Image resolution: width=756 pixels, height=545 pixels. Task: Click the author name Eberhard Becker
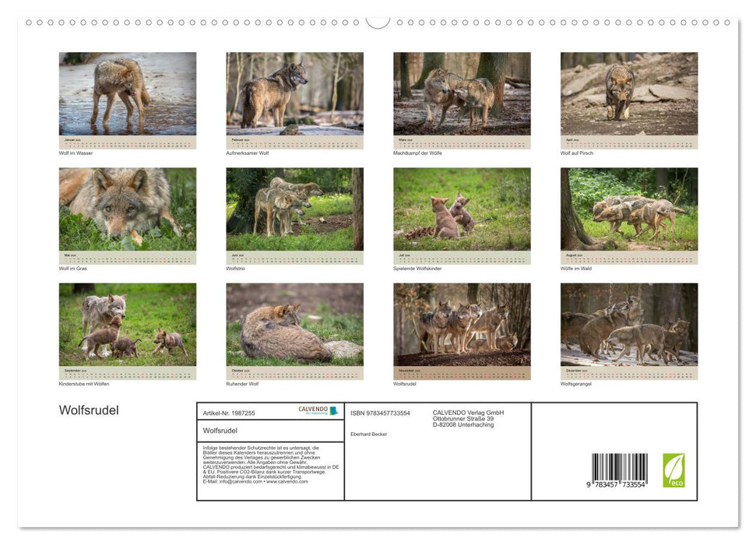click(x=367, y=435)
